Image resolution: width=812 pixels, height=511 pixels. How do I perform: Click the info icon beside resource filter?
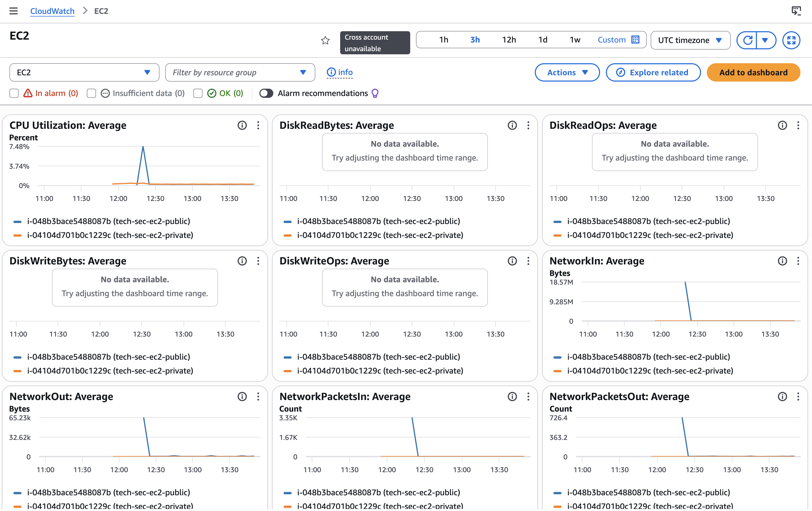(331, 72)
